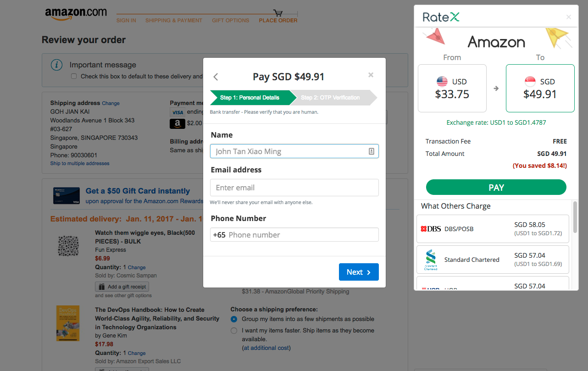Click the shopping cart icon in progress bar
Viewport: 588px width, 371px height.
tap(278, 13)
